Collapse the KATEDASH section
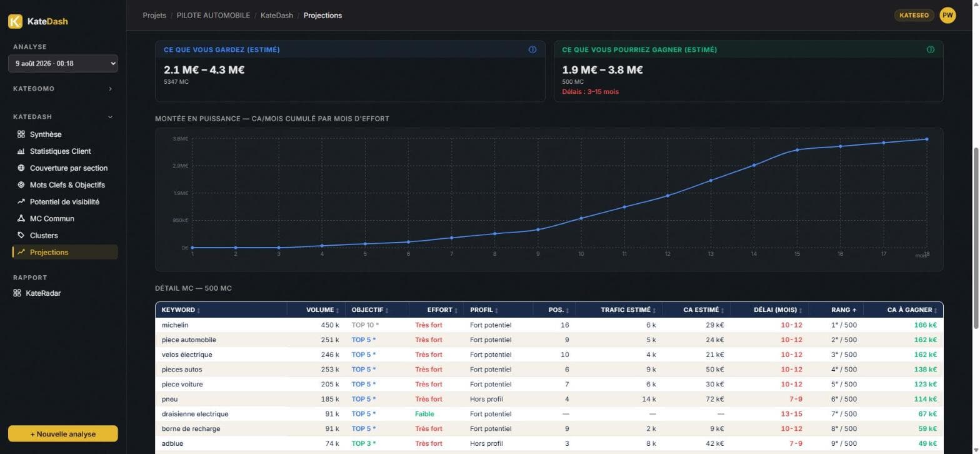980x454 pixels. (63, 117)
